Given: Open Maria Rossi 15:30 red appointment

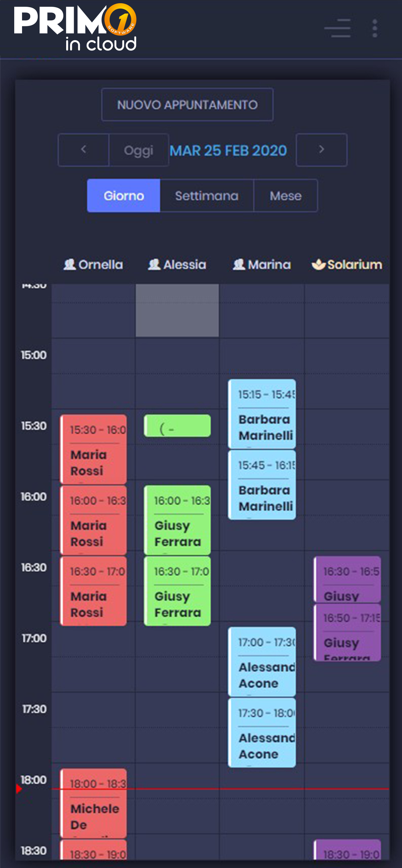Looking at the screenshot, I should click(93, 449).
